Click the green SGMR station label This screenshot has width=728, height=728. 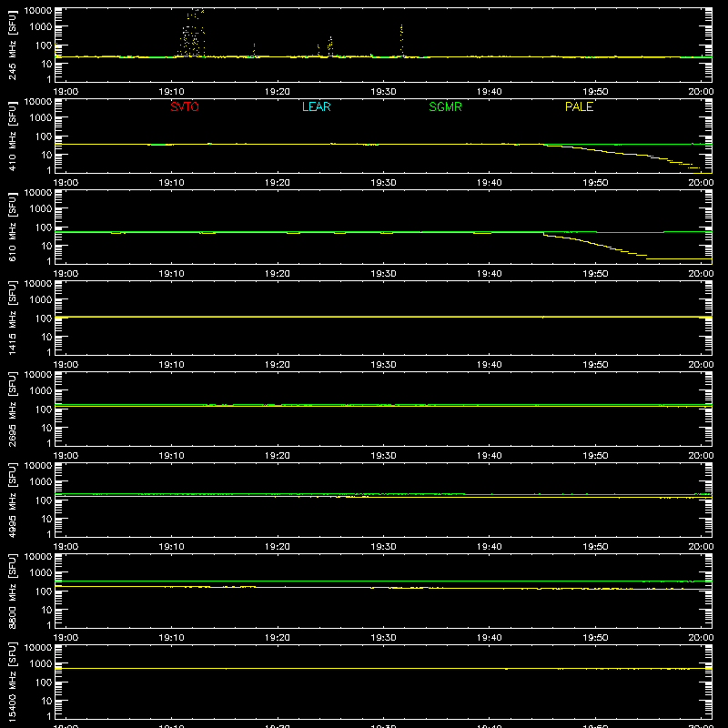pos(445,106)
